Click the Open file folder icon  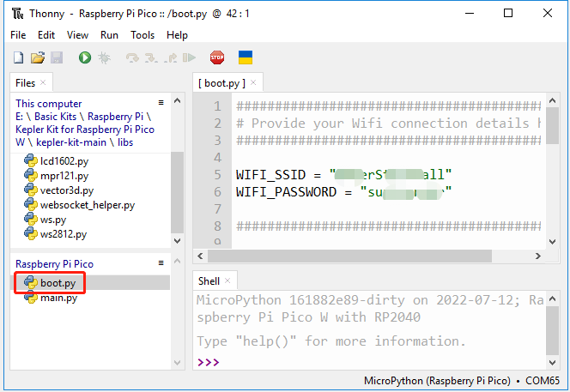pyautogui.click(x=38, y=57)
